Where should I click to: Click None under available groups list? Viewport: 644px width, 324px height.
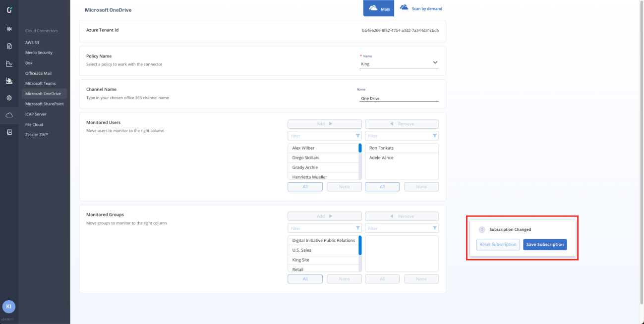coord(344,279)
